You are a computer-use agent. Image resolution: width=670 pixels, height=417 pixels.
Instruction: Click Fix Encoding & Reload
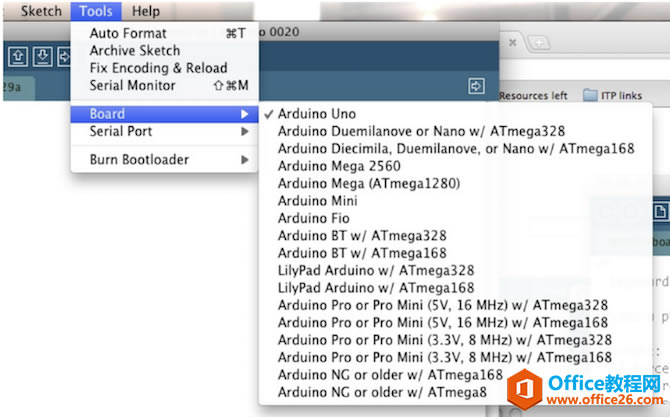pos(165,68)
